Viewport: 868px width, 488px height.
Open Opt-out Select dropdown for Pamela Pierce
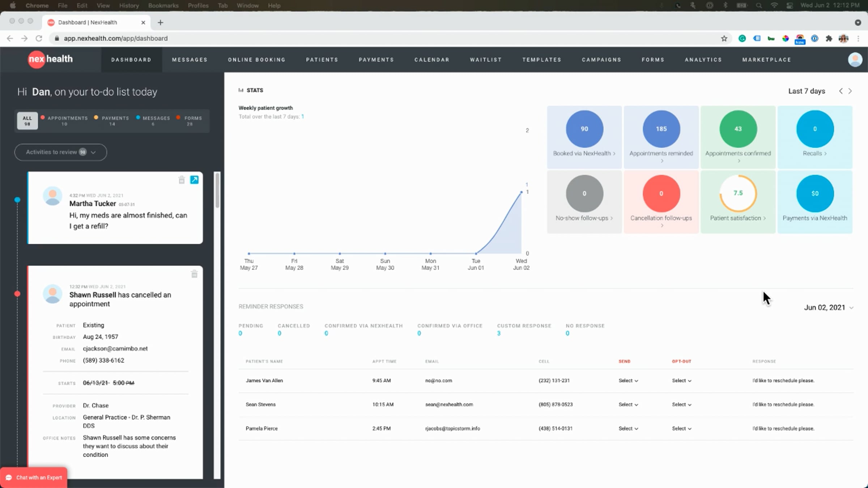681,428
